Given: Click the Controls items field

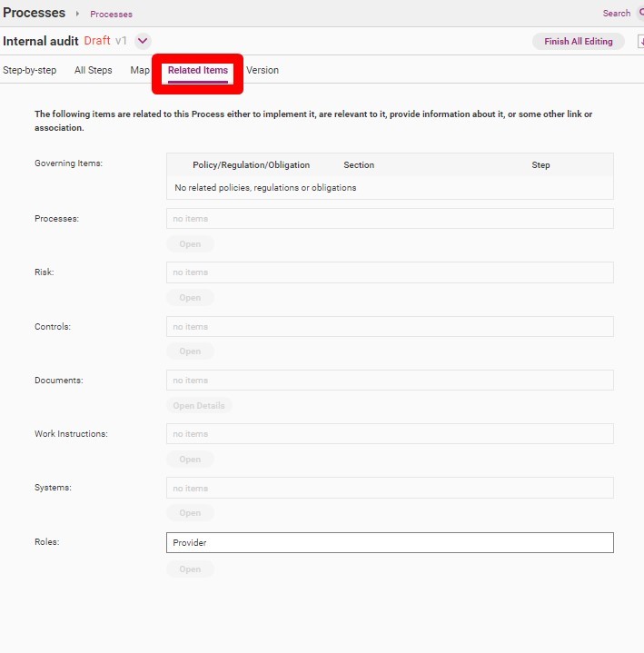Looking at the screenshot, I should coord(390,327).
